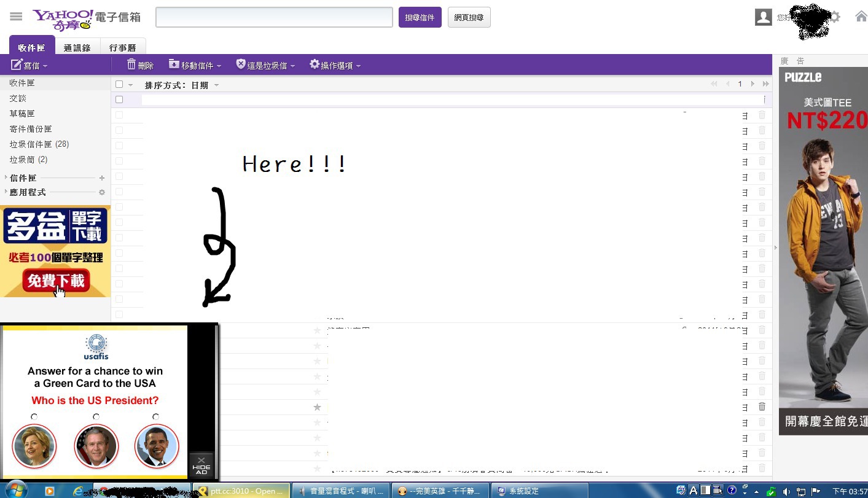The width and height of the screenshot is (868, 498).
Task: Open the profile avatar icon
Action: pos(763,17)
